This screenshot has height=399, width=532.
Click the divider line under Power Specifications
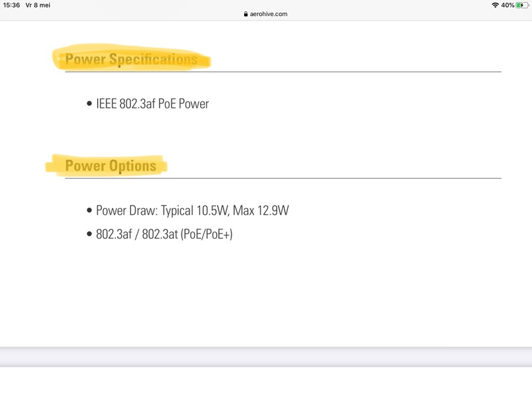pos(332,71)
